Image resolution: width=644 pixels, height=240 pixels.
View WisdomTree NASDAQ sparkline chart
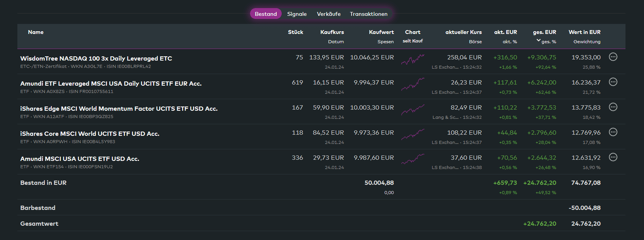(x=412, y=59)
